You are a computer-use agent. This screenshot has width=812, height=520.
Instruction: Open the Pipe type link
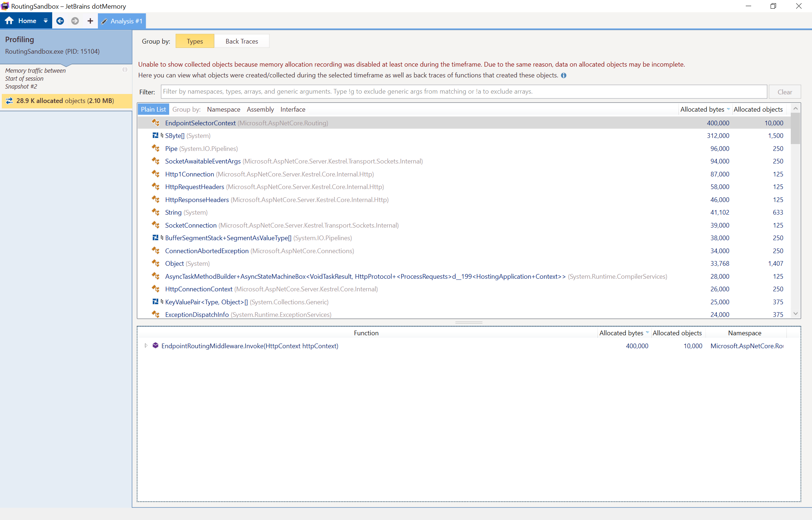coord(171,148)
